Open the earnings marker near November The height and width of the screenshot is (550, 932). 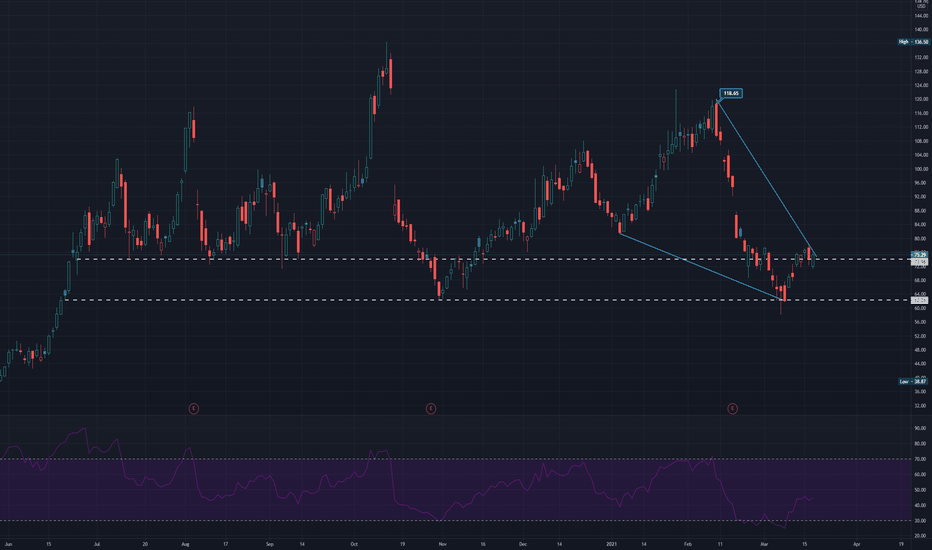tap(431, 408)
